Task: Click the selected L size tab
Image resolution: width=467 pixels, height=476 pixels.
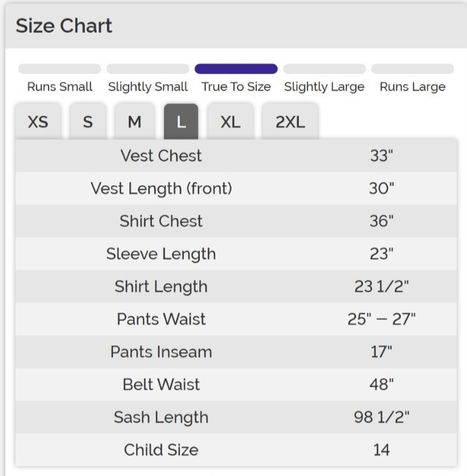Action: (181, 122)
